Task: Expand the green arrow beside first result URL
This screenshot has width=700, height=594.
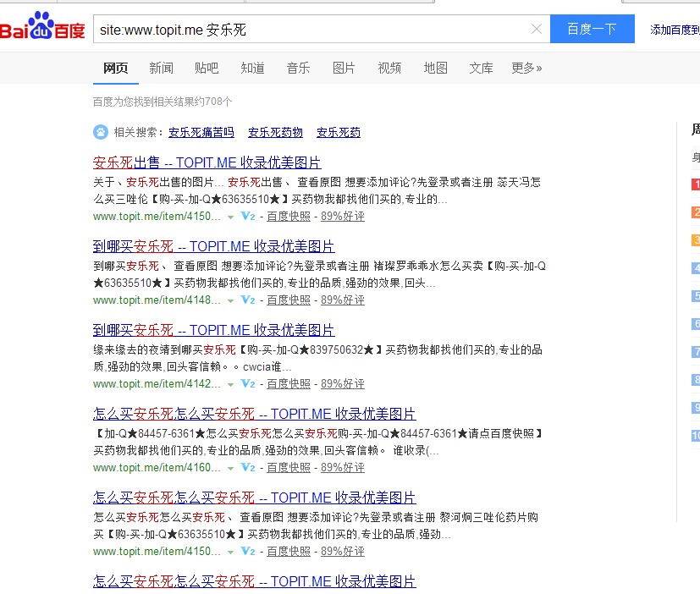Action: pyautogui.click(x=230, y=217)
